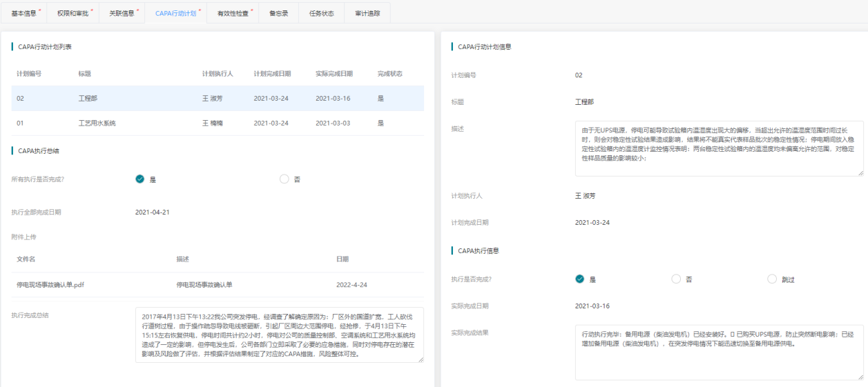
Task: Click the 执行完成总结 text area
Action: tap(280, 335)
